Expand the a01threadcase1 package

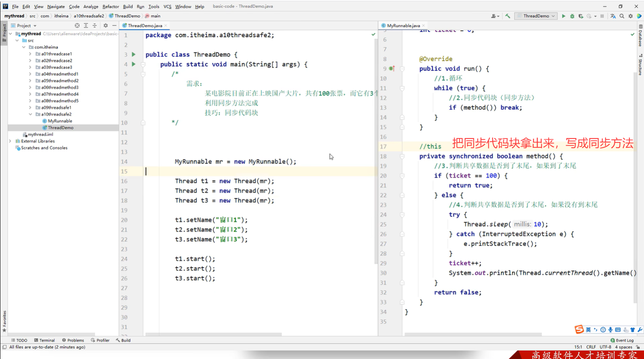point(30,54)
